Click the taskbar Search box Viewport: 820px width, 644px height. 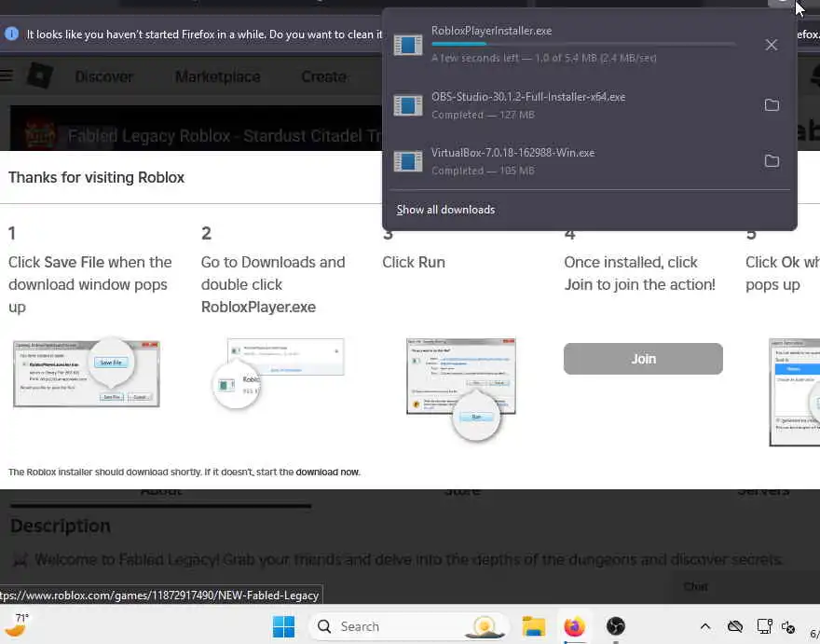(409, 626)
